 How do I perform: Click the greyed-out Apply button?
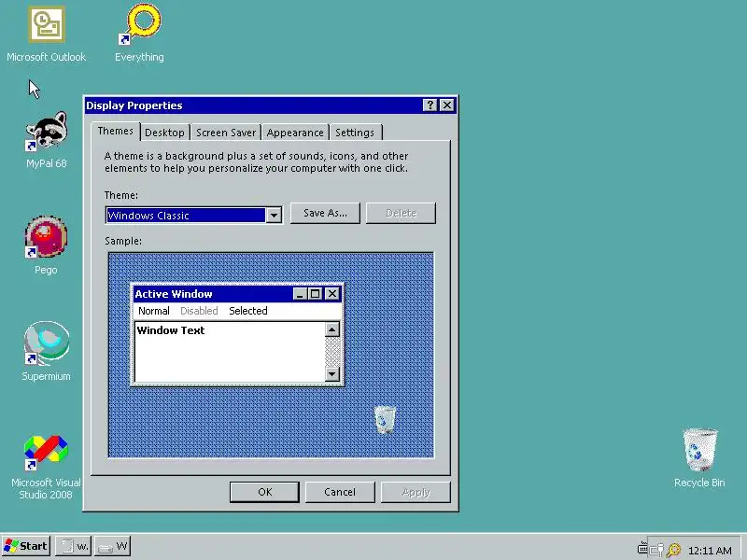pyautogui.click(x=416, y=492)
